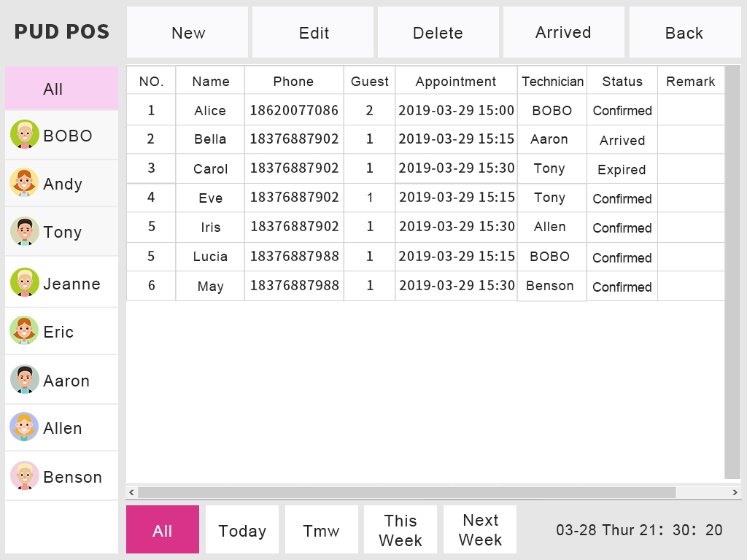The width and height of the screenshot is (747, 560).
Task: Click BOBO's avatar icon in sidebar
Action: tap(25, 135)
